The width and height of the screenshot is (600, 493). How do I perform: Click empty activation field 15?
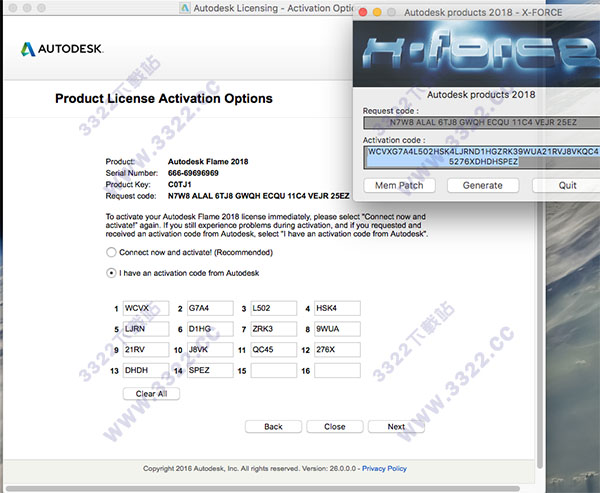(x=274, y=371)
